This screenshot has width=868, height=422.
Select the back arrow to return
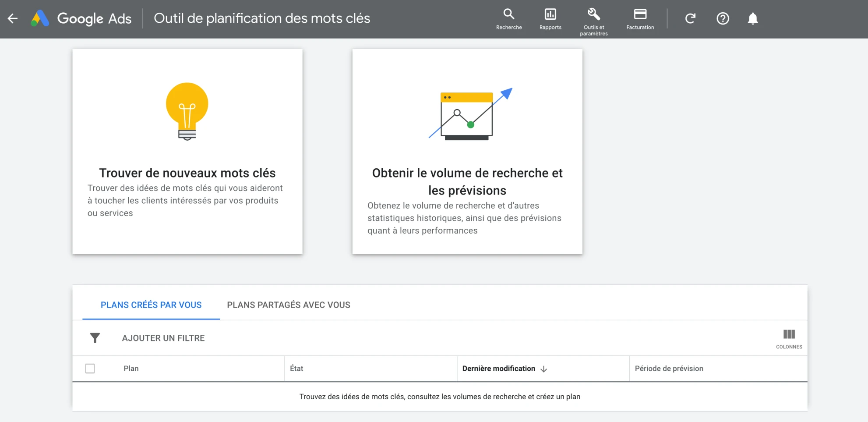coord(13,18)
